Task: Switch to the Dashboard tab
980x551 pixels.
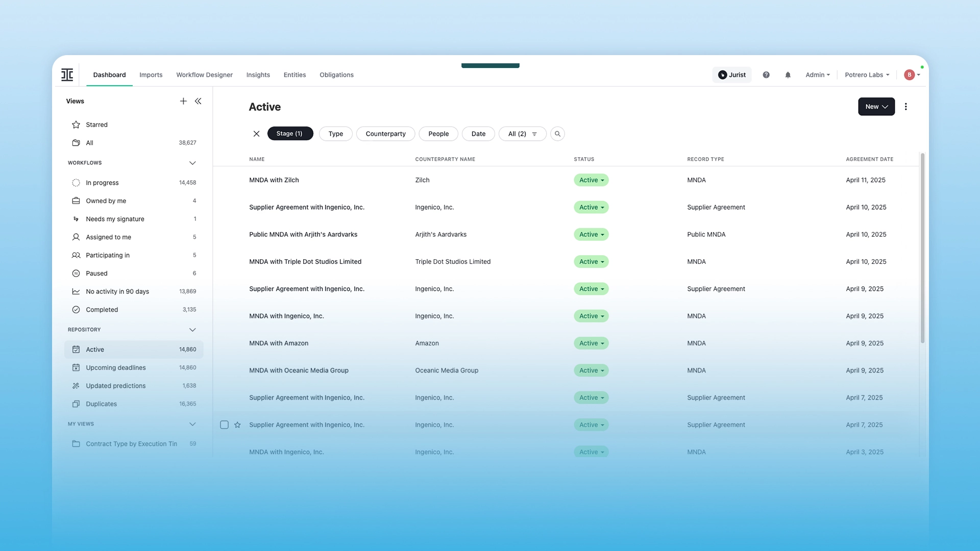Action: pyautogui.click(x=109, y=74)
